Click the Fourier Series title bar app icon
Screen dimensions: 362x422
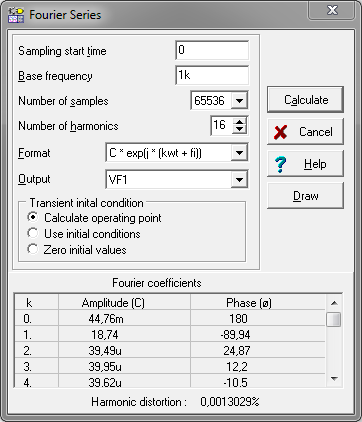(x=16, y=15)
